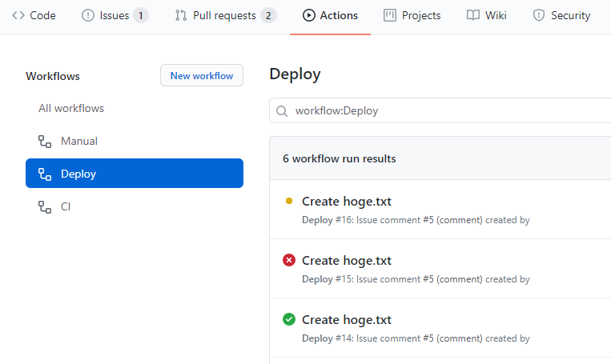Open Create hoge.txt run for Deploy #16
The image size is (611, 364).
347,202
